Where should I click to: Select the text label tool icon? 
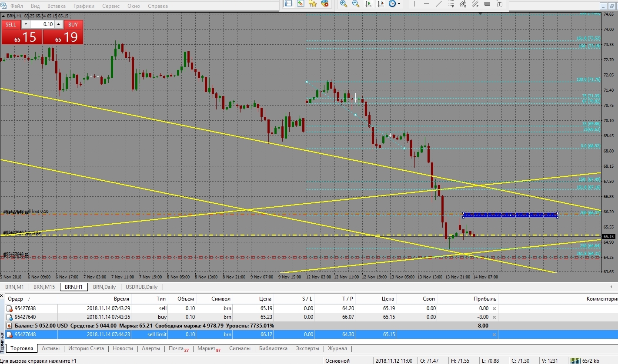[x=499, y=3]
